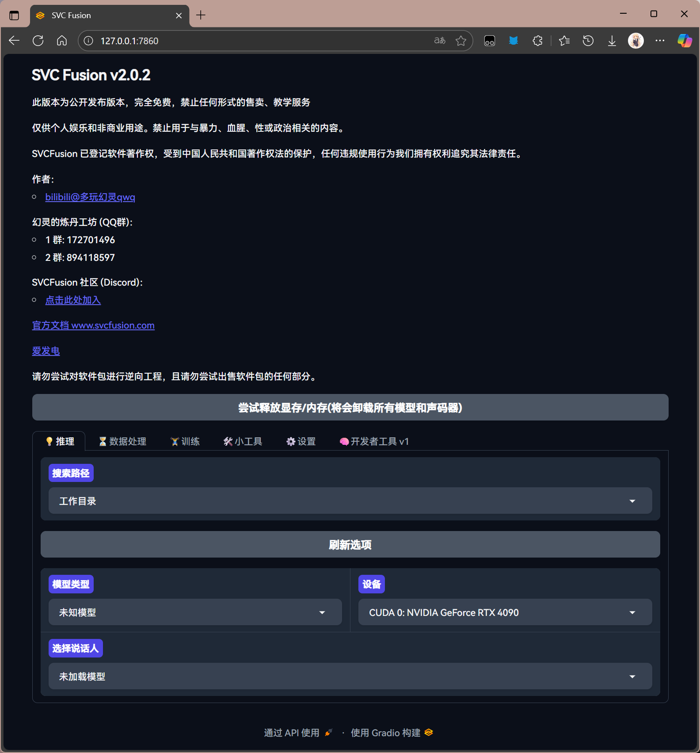Screen dimensions: 700x753
Task: Expand the 搜索路径 dropdown showing 工作目录
Action: 350,501
